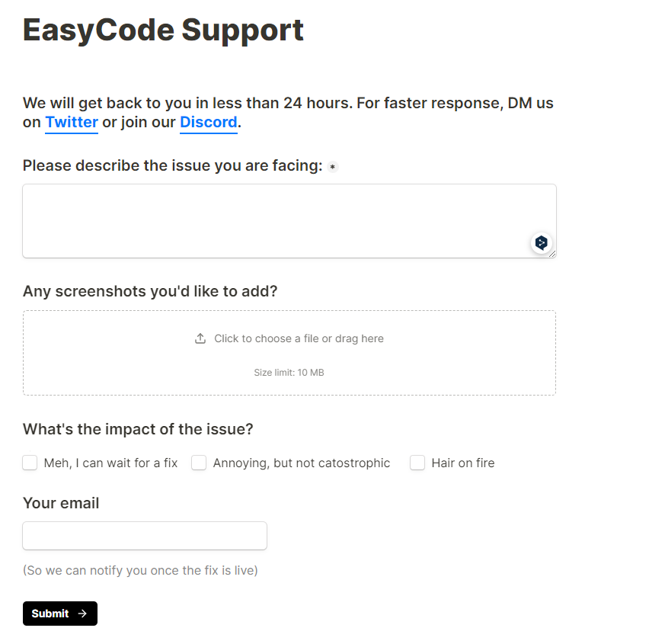Click the email input field
The width and height of the screenshot is (649, 644).
(x=144, y=536)
